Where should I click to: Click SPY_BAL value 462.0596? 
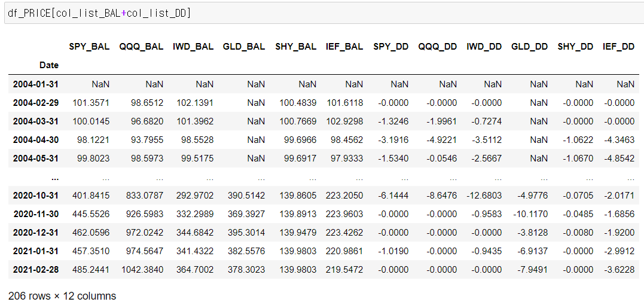tap(91, 233)
